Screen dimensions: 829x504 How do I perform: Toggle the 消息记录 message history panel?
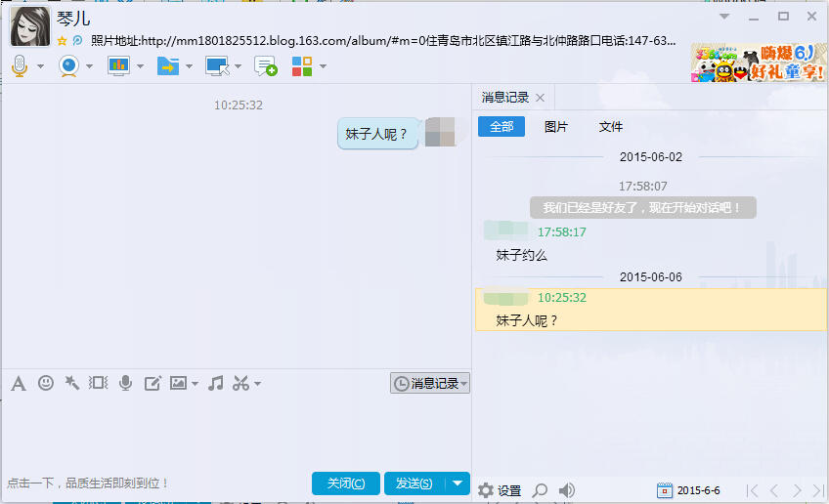[x=430, y=384]
